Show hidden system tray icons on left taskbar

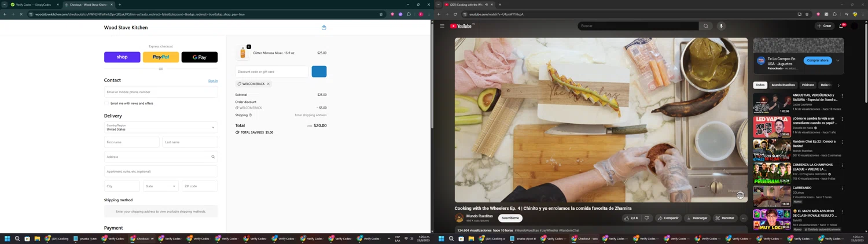click(x=389, y=238)
